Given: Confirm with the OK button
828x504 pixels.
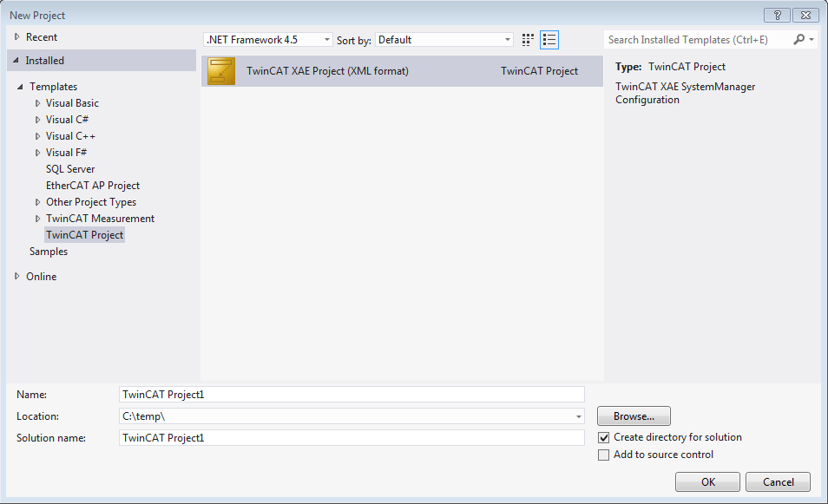Looking at the screenshot, I should pyautogui.click(x=707, y=481).
